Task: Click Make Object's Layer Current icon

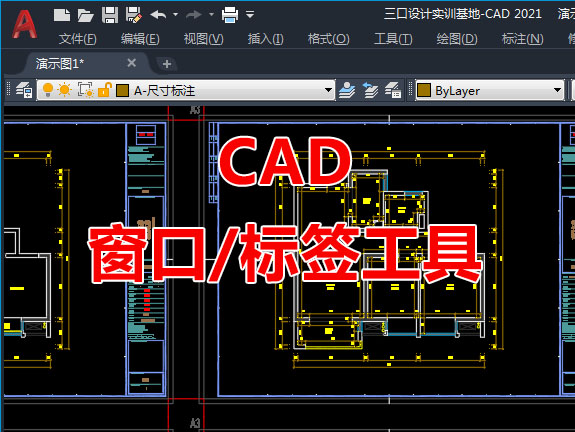Action: pos(347,90)
